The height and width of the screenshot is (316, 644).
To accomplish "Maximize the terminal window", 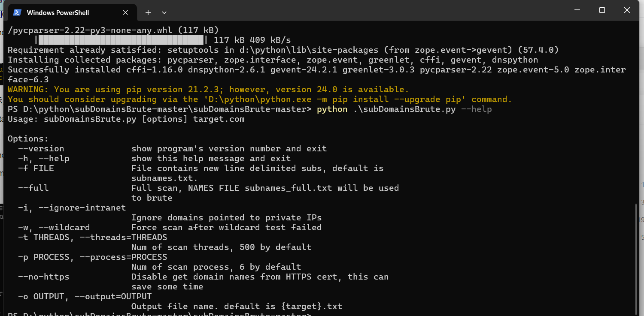I will pyautogui.click(x=602, y=10).
